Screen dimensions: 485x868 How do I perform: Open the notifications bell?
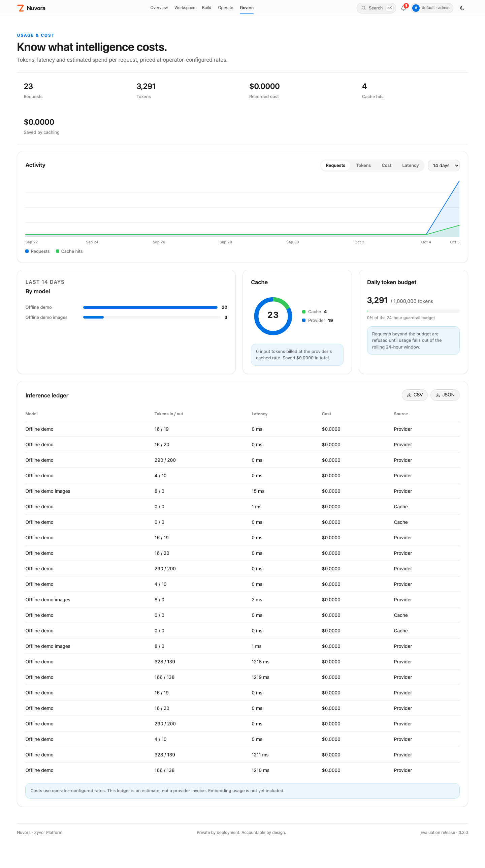403,8
